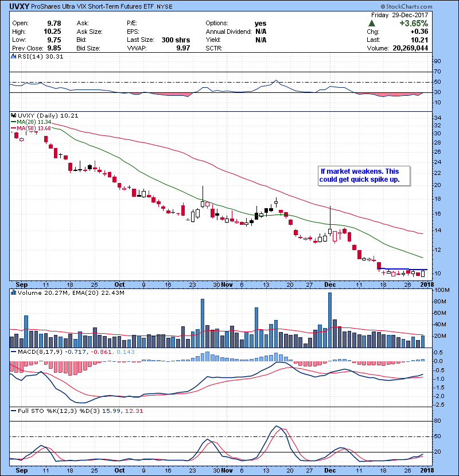Click the Chg +0.36 value
Screen dimensions: 459x476
419,32
